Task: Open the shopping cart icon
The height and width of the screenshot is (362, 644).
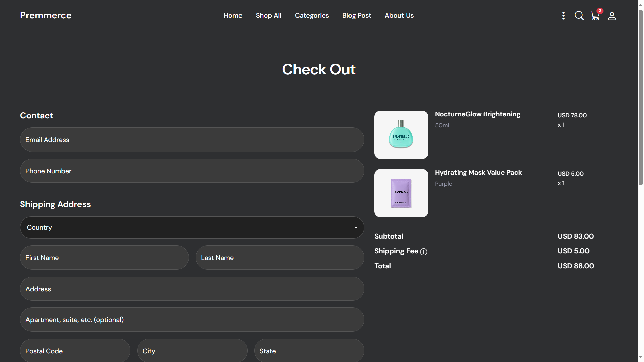Action: 595,16
